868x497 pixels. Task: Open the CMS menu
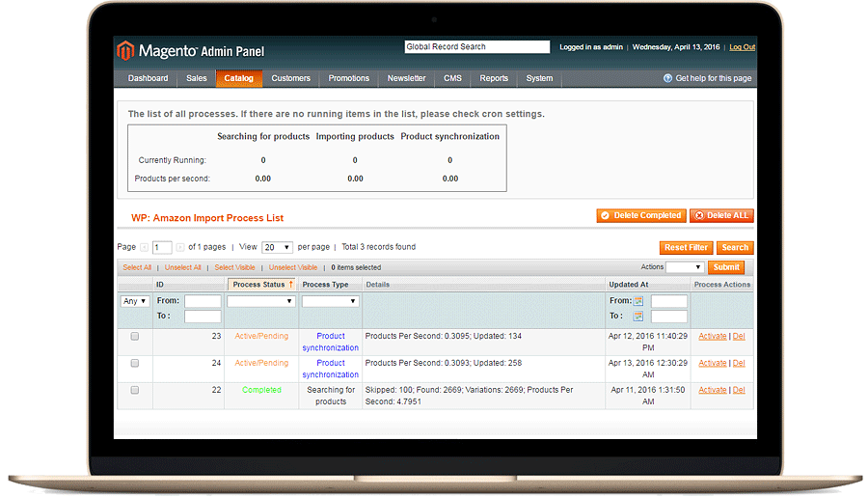[x=452, y=78]
